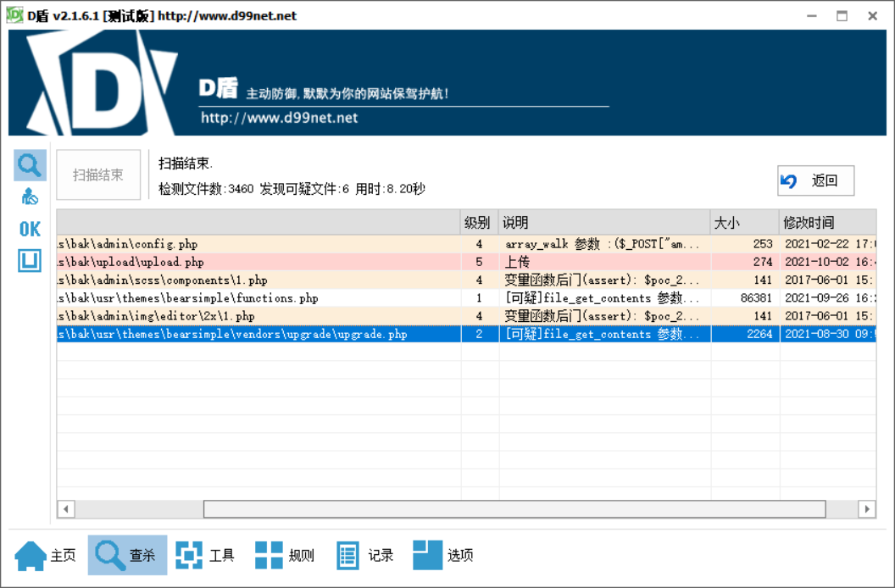Open the 记录 records tab
Viewport: 895px width, 588px height.
click(364, 555)
